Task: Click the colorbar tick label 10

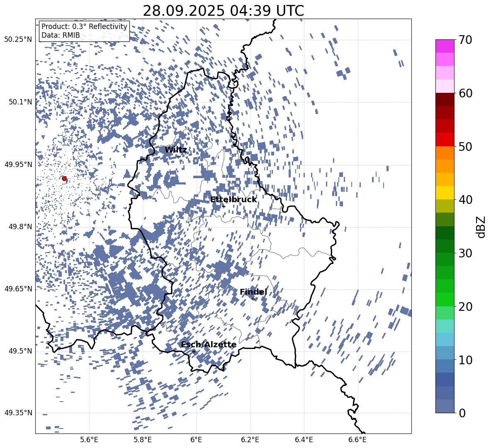Action: click(x=465, y=360)
